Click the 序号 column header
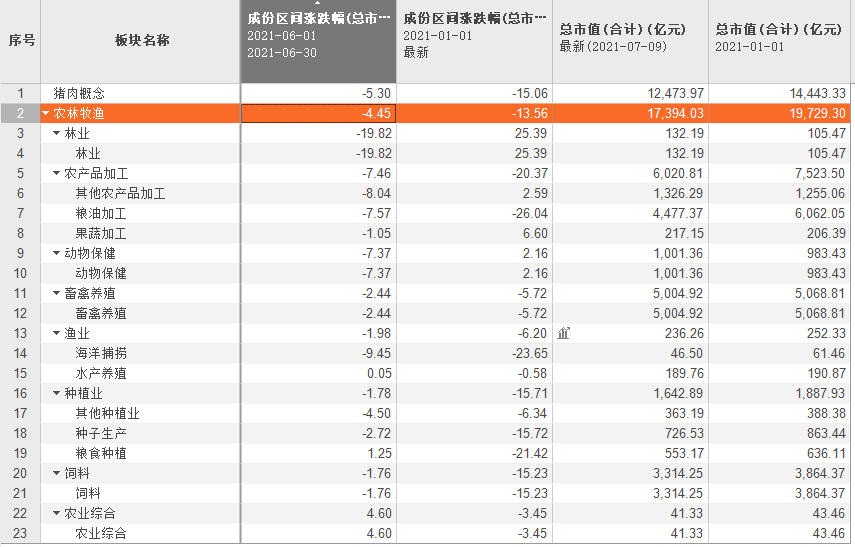Viewport: 855px width, 547px height. tap(21, 41)
